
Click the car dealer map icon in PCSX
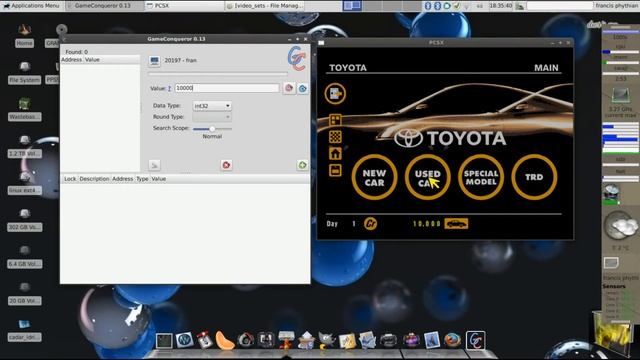click(335, 120)
